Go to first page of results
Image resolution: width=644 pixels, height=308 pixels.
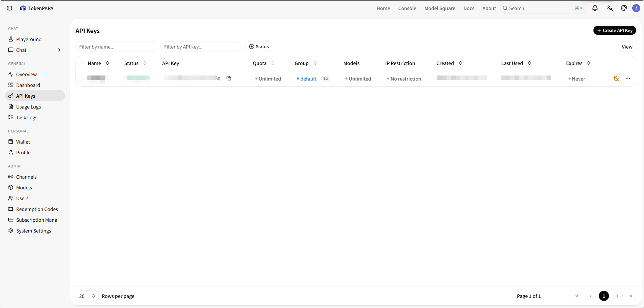577,296
